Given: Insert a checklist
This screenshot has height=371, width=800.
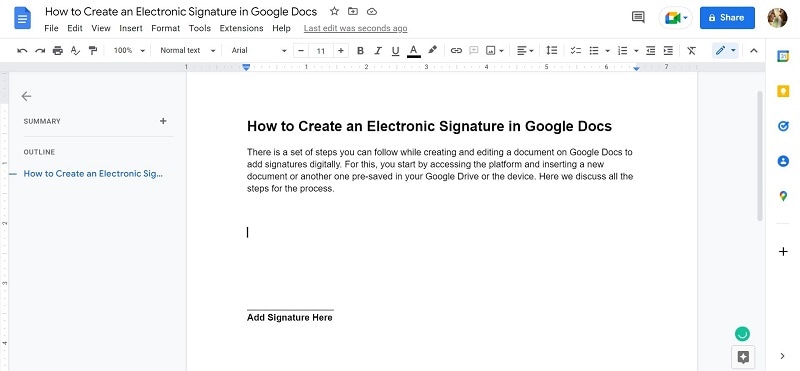Looking at the screenshot, I should pyautogui.click(x=576, y=51).
